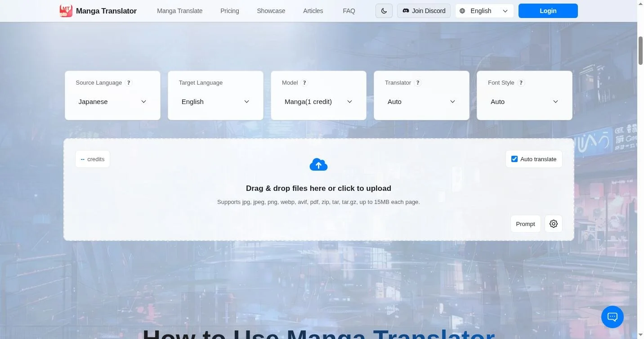Open the Showcase nav item

(x=271, y=11)
